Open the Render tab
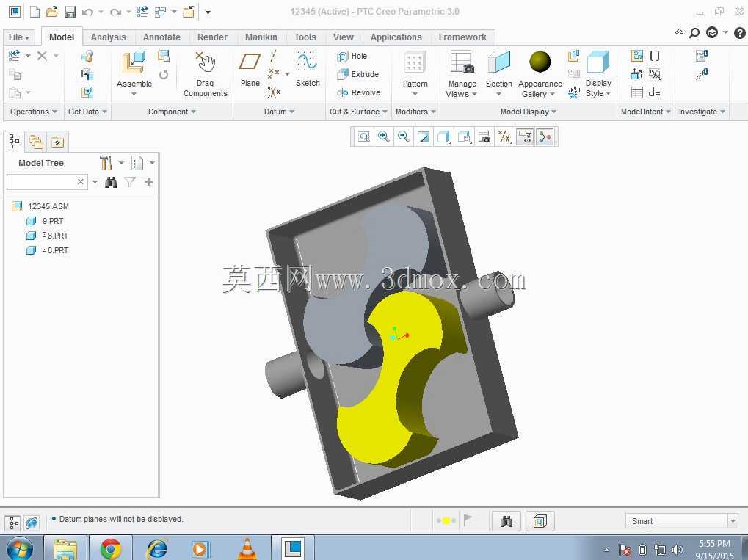This screenshot has width=748, height=560. (212, 37)
